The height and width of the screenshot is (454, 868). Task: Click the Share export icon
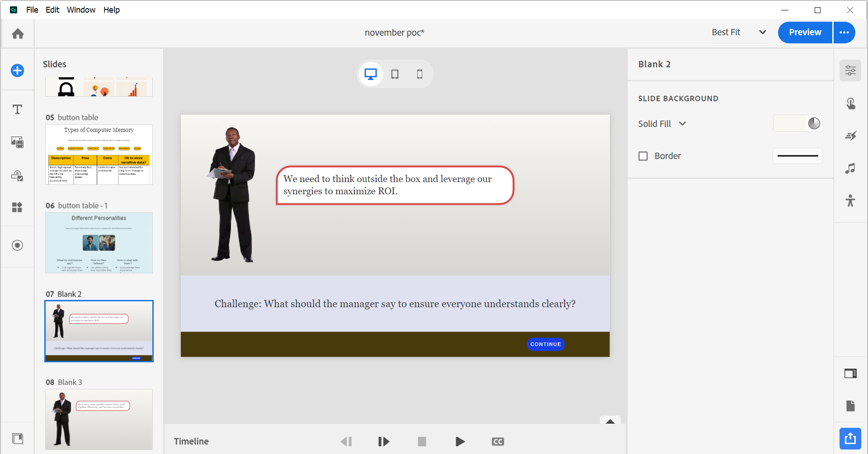pos(850,438)
